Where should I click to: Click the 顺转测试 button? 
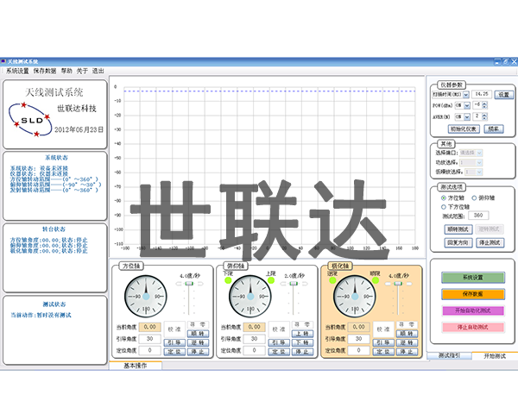pyautogui.click(x=458, y=229)
